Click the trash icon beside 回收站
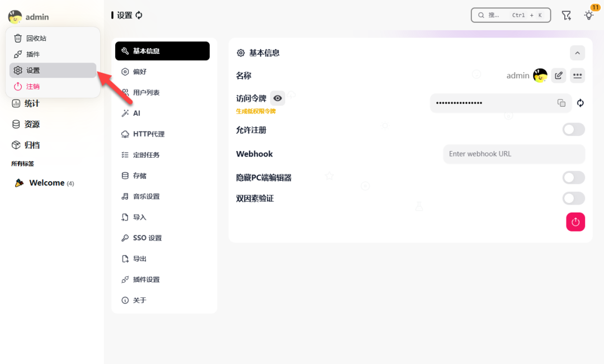 pos(18,38)
